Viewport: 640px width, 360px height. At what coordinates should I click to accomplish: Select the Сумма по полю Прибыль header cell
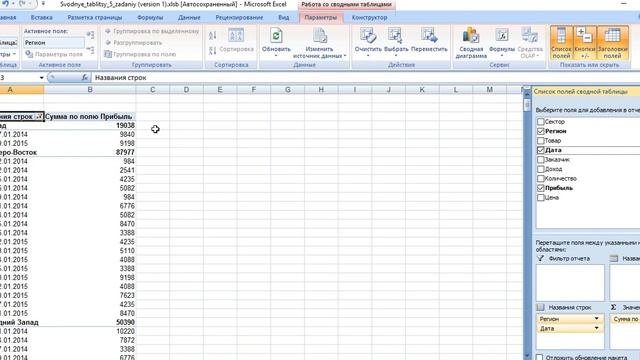(x=90, y=117)
